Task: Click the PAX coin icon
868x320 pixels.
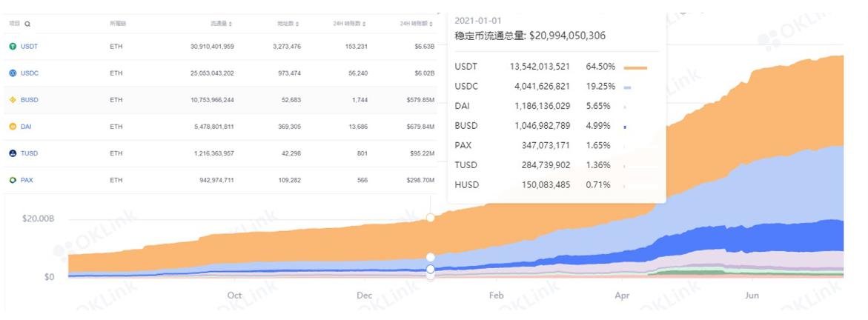Action: 13,180
